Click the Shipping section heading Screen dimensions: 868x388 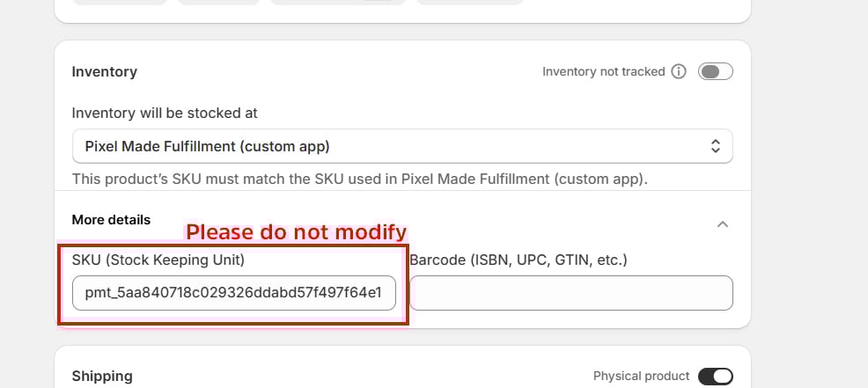102,377
